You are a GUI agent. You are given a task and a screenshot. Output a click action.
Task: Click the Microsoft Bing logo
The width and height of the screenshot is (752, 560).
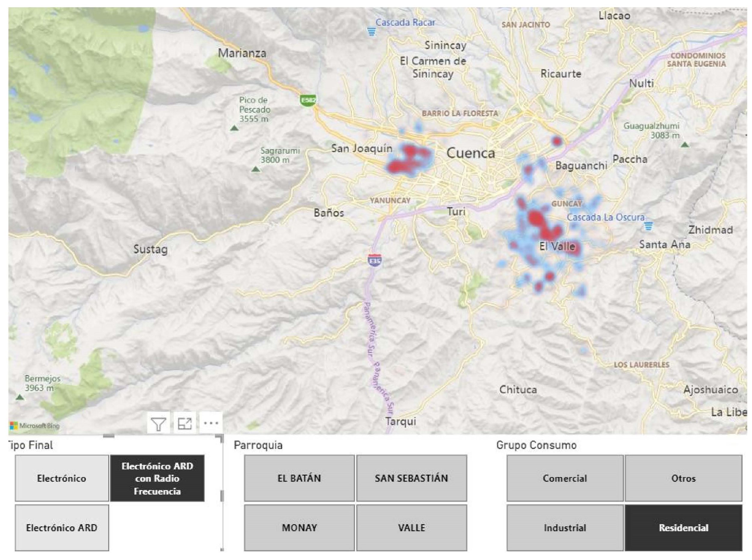coord(35,426)
